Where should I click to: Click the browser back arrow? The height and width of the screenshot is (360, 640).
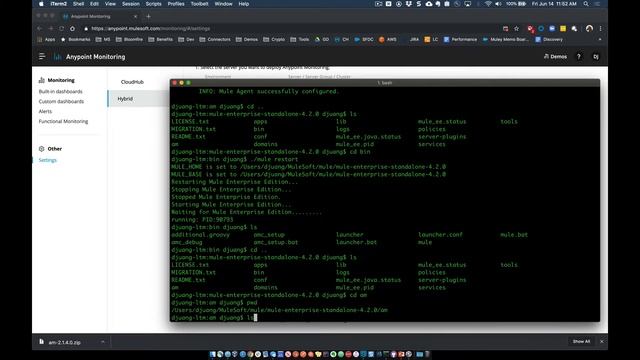(x=40, y=29)
